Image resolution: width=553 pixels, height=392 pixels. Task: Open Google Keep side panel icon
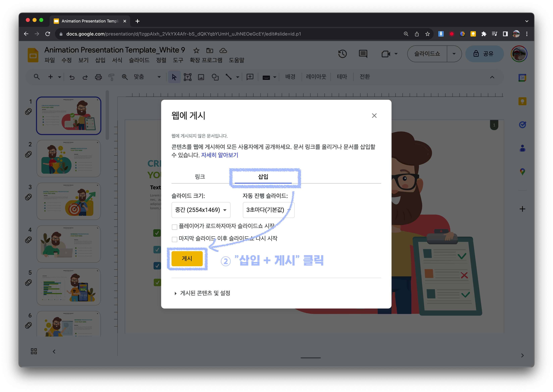click(522, 101)
